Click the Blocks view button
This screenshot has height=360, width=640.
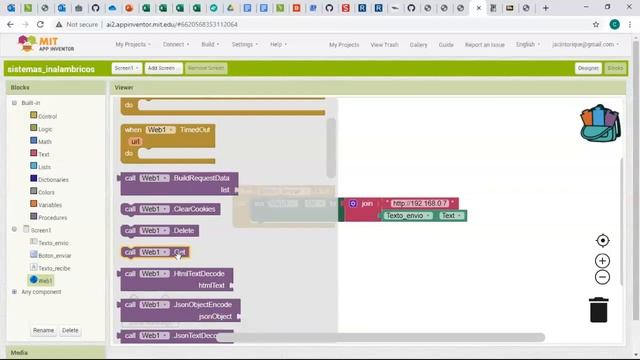coord(615,68)
